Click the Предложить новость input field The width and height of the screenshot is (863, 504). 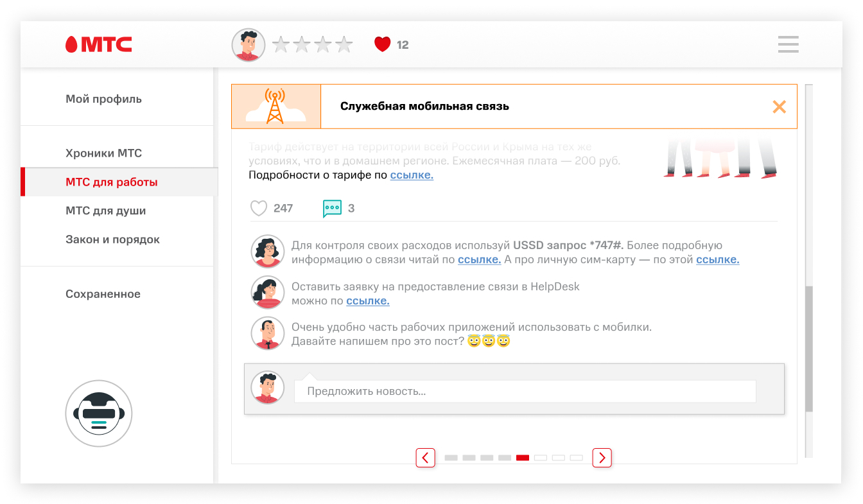[525, 391]
